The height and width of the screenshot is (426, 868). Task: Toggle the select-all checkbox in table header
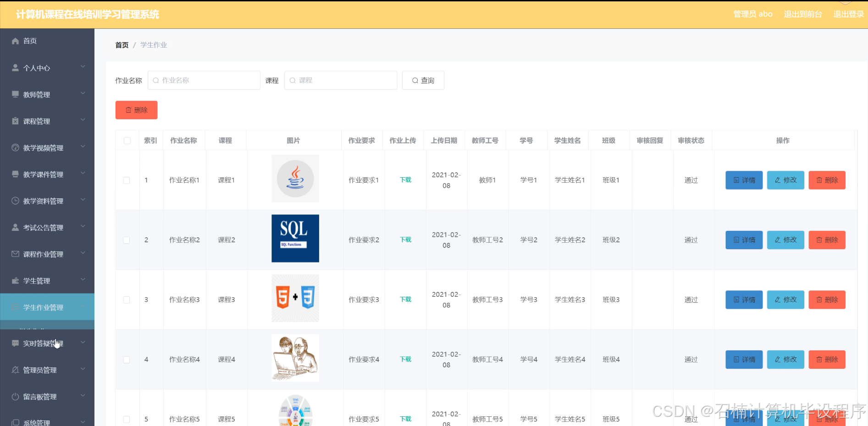[127, 141]
